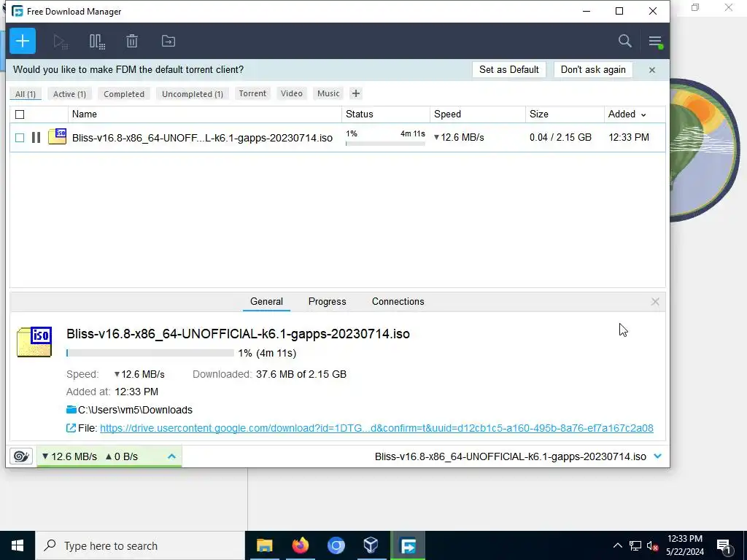
Task: Open the Windows Start menu
Action: 18,545
